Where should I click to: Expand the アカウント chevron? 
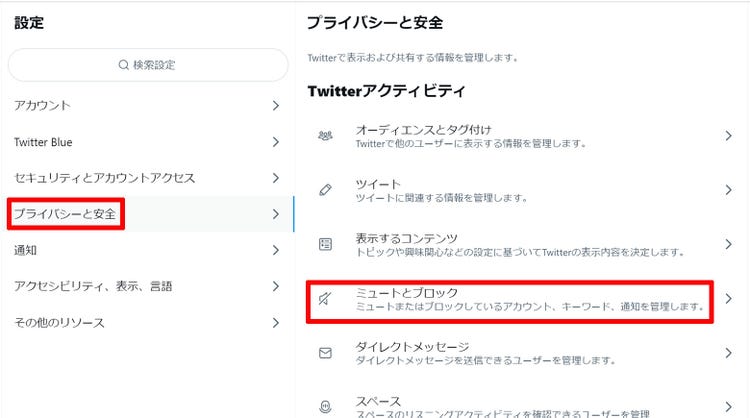[x=276, y=106]
